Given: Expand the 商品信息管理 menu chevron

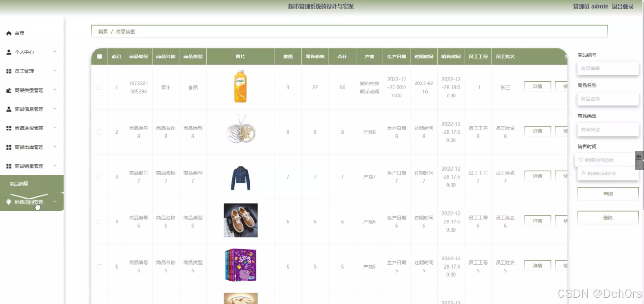Looking at the screenshot, I should click(x=55, y=108).
